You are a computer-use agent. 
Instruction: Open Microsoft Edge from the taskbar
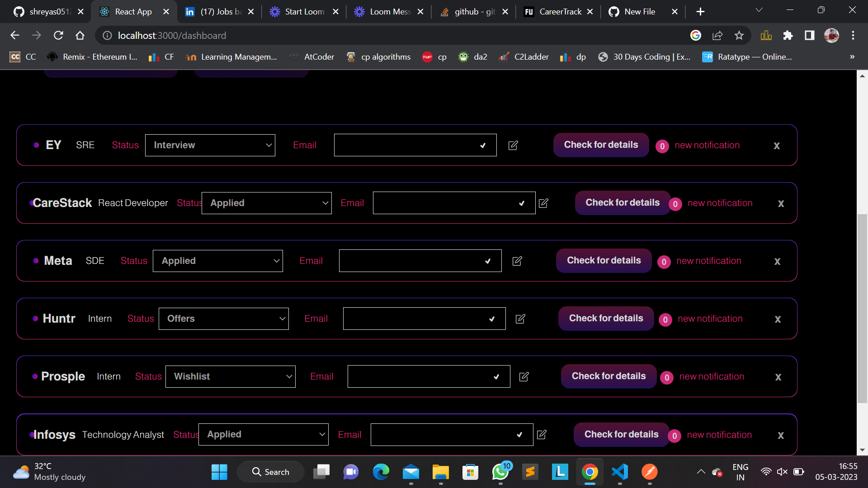pos(381,471)
